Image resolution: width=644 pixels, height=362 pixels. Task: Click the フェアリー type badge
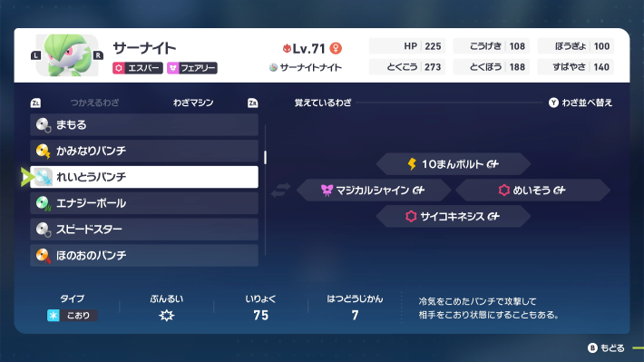click(x=191, y=68)
